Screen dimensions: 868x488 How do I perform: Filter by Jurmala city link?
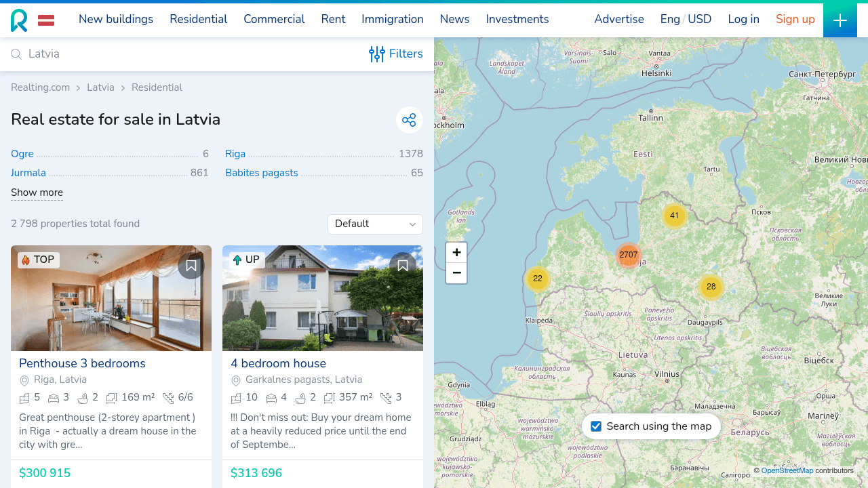point(28,173)
